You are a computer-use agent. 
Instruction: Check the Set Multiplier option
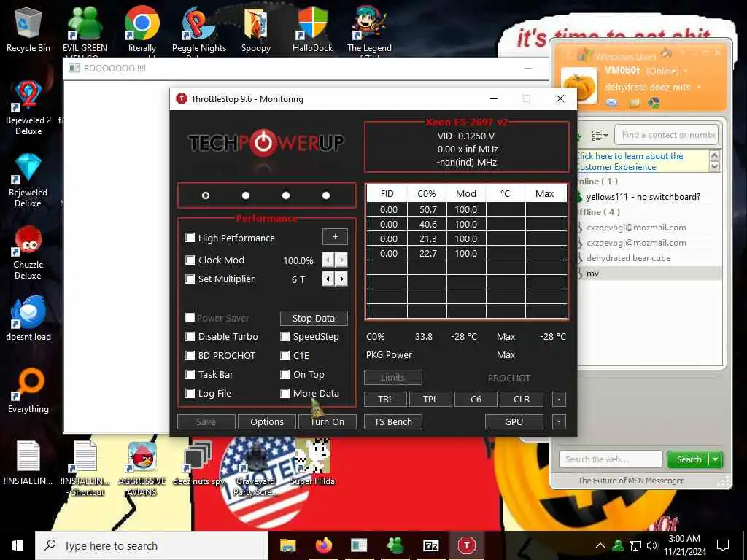(x=190, y=279)
